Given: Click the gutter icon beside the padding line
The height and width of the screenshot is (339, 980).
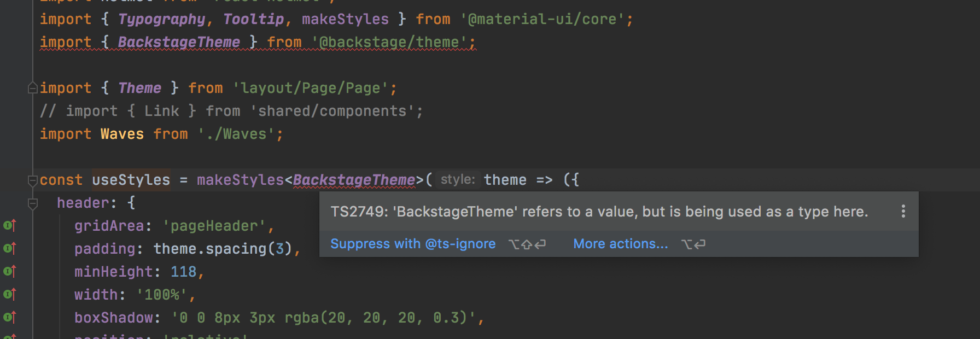Looking at the screenshot, I should point(7,248).
